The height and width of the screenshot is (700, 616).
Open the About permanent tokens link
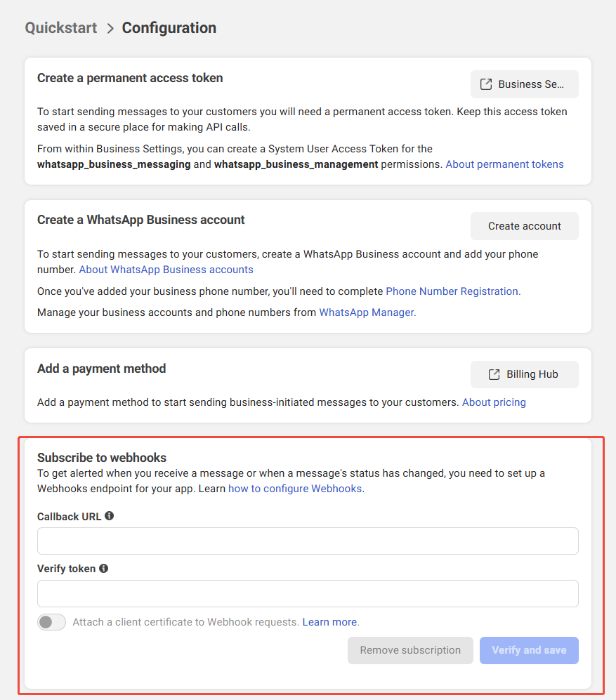[504, 164]
